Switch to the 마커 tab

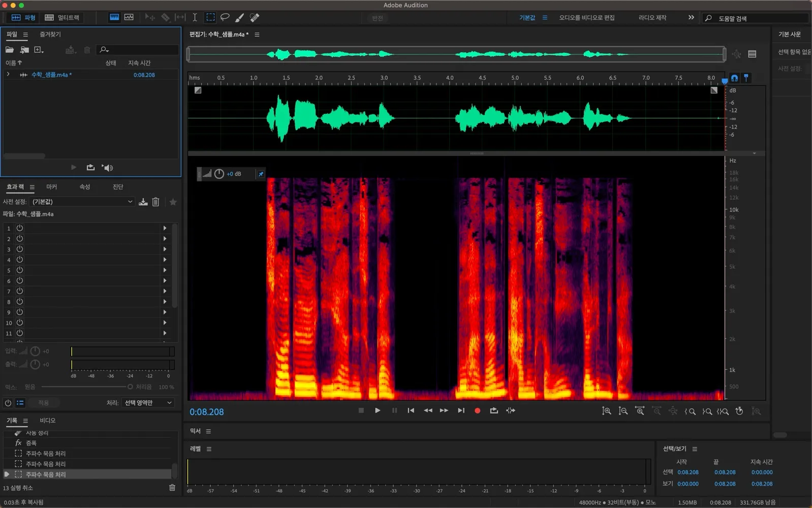pos(52,187)
